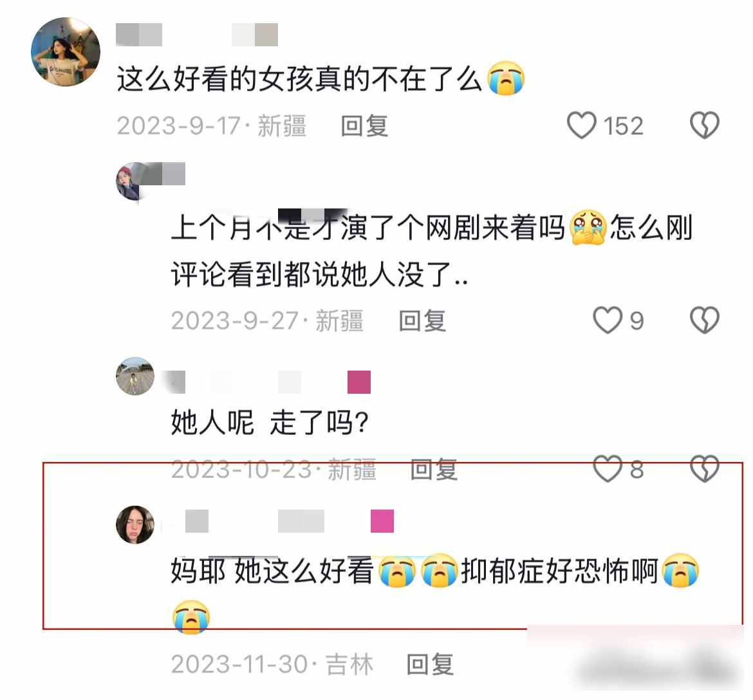Dislike the reply dated 2023-10-23
Image resolution: width=753 pixels, height=700 pixels.
pos(705,468)
